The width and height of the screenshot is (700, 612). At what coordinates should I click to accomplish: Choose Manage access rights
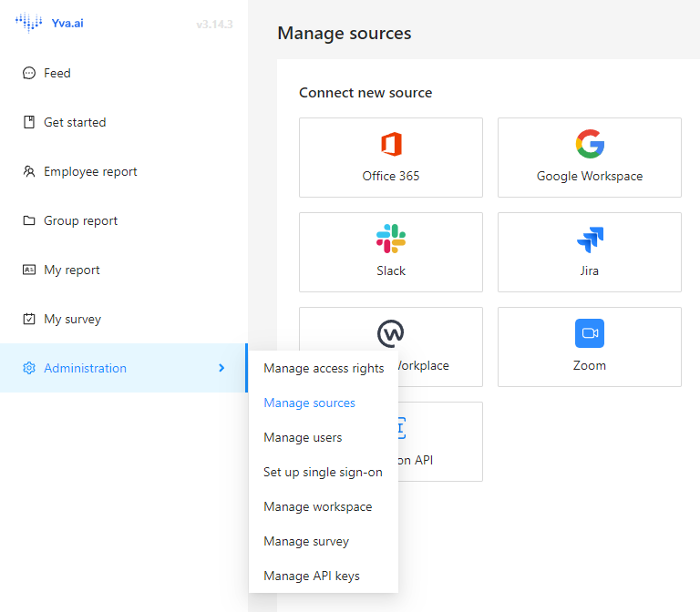point(324,369)
